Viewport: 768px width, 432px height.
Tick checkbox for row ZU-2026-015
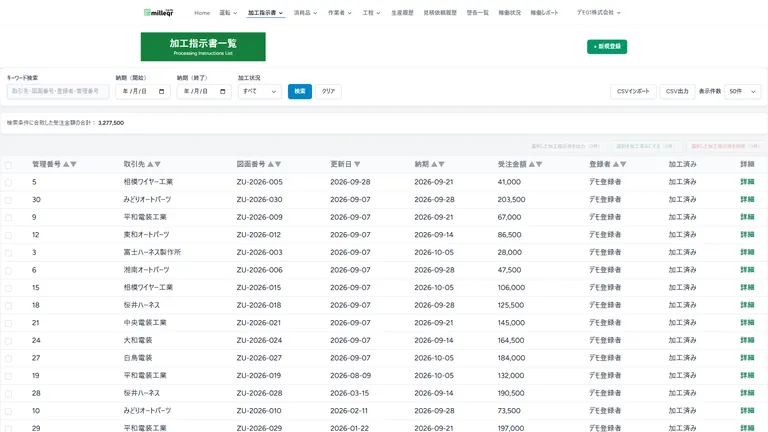8,288
